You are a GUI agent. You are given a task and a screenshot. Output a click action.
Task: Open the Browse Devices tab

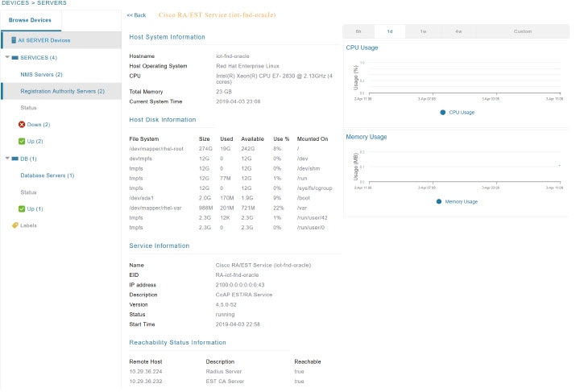tap(31, 20)
